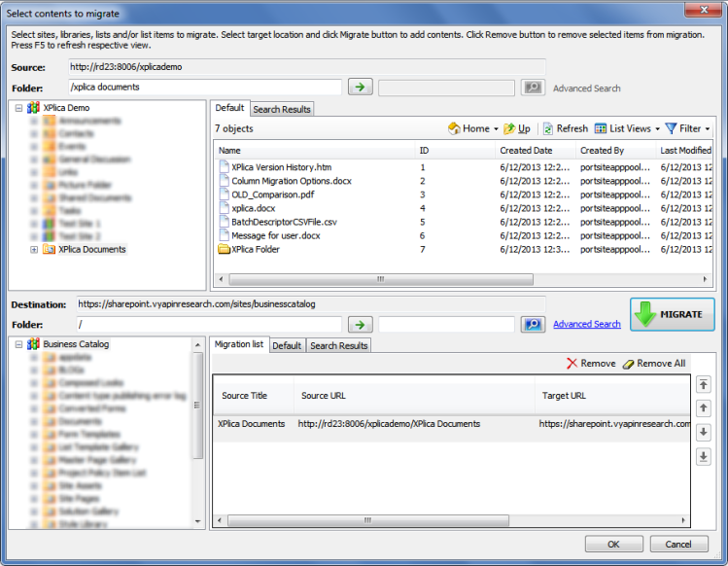Select Column Migration Options.docx file
Image resolution: width=728 pixels, height=566 pixels.
(292, 181)
